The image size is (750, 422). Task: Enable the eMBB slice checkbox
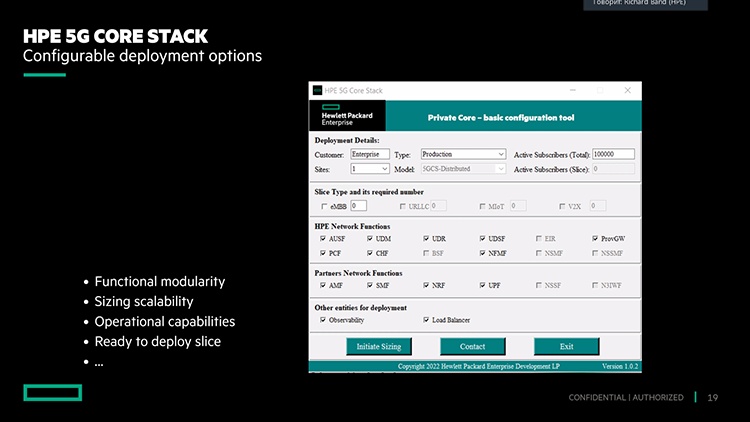[324, 206]
